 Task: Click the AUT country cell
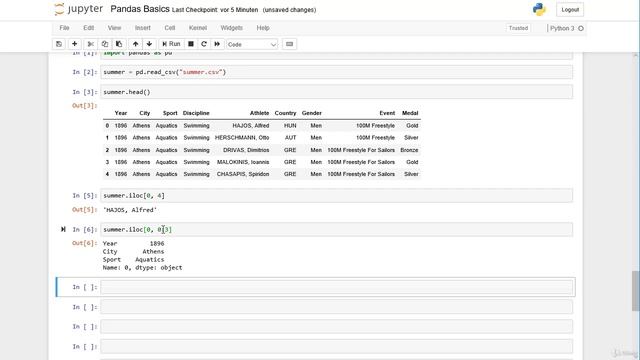[x=290, y=138]
